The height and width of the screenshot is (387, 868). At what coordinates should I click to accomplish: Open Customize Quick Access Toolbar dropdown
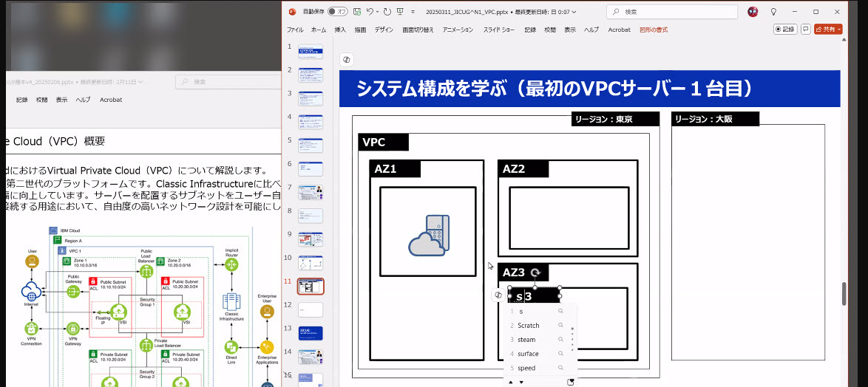[x=413, y=12]
